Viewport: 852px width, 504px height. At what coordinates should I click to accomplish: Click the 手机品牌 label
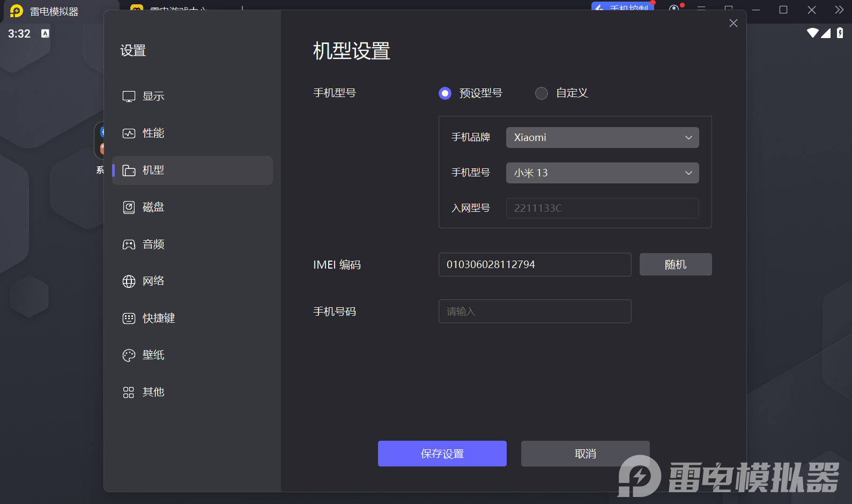(471, 138)
